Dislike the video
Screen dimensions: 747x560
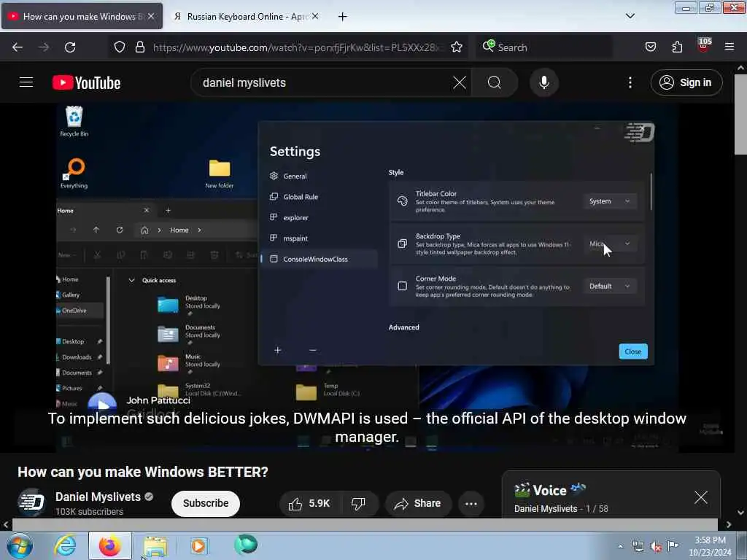358,503
